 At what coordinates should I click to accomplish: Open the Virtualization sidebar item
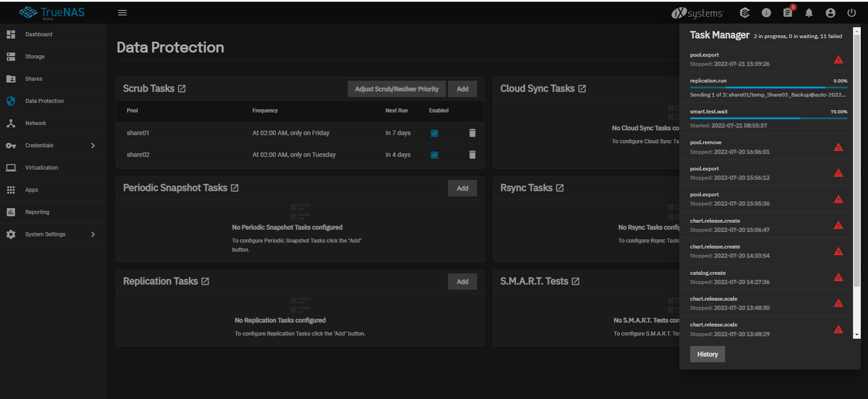click(42, 168)
